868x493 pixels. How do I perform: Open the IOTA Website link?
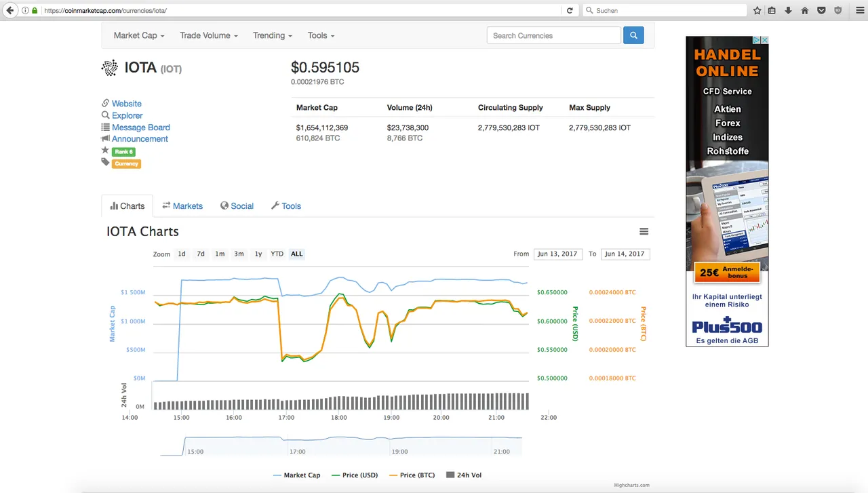click(x=127, y=104)
